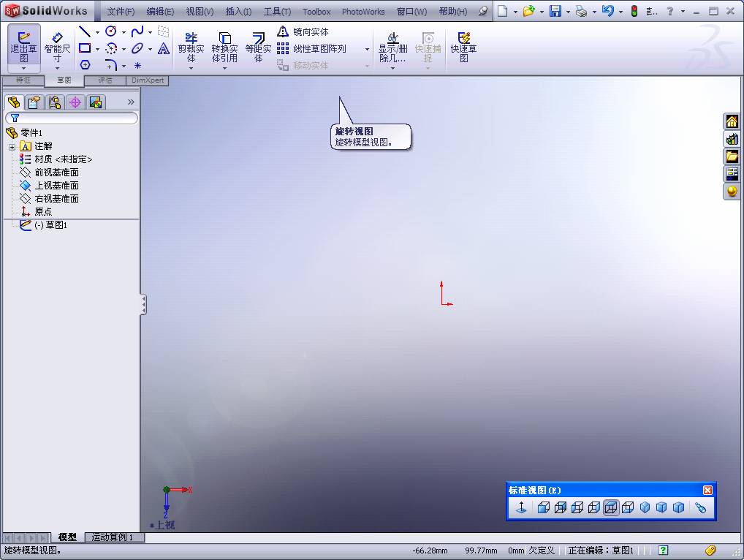This screenshot has width=744, height=560.
Task: Select the Rectangle sketch tool
Action: click(85, 48)
